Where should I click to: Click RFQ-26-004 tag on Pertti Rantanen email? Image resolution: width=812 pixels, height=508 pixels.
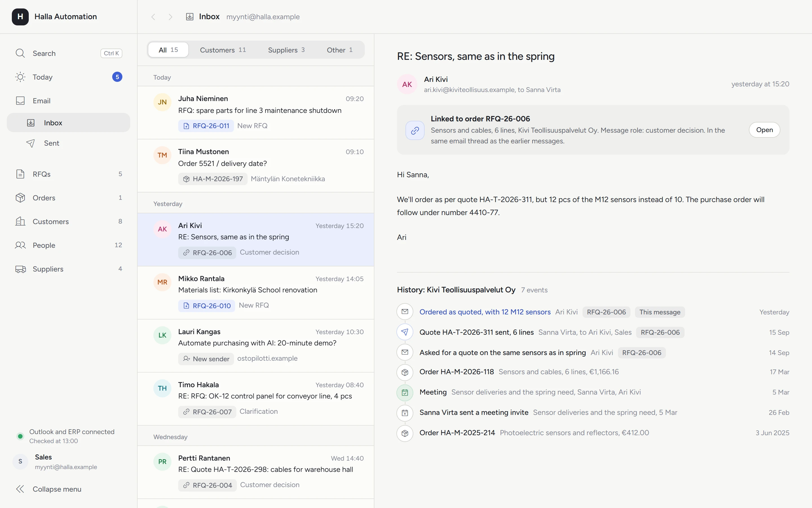tap(207, 485)
